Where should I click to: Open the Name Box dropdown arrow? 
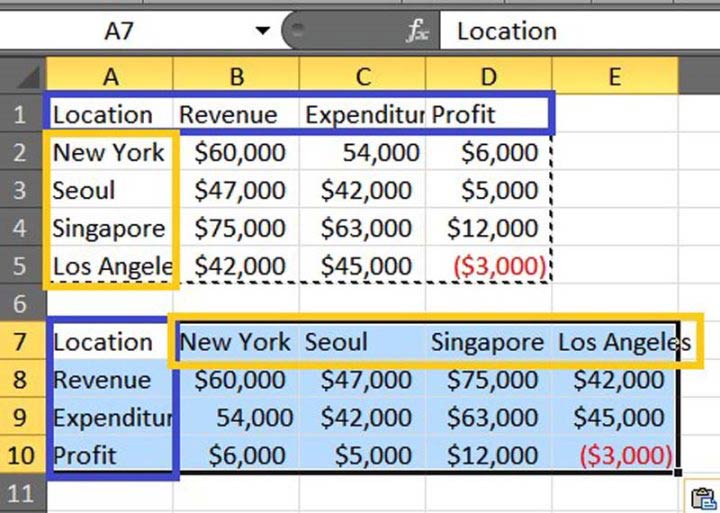pyautogui.click(x=263, y=31)
